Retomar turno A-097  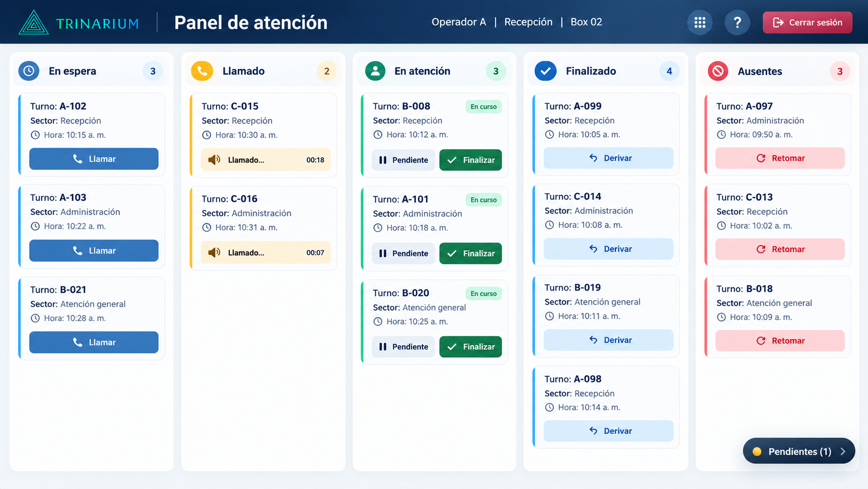780,158
